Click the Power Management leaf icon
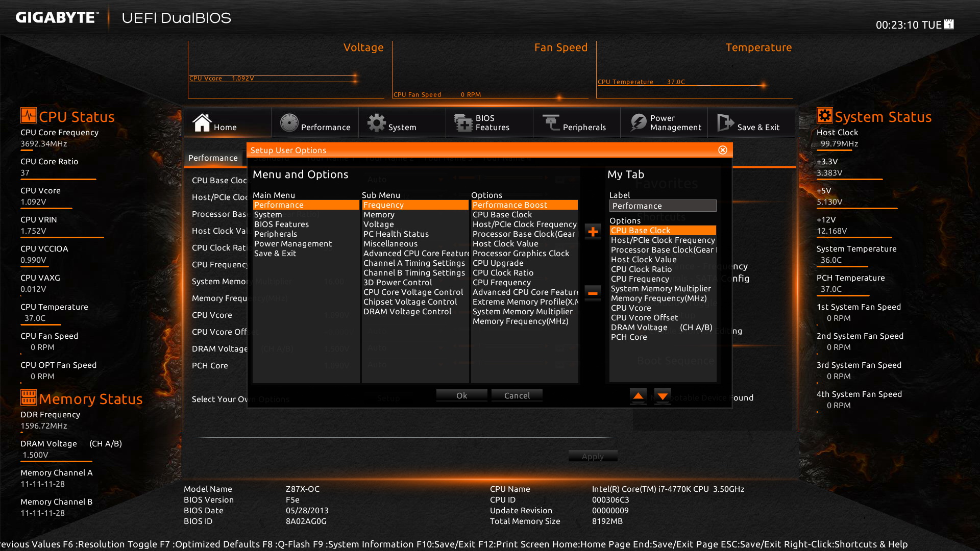 pos(638,122)
